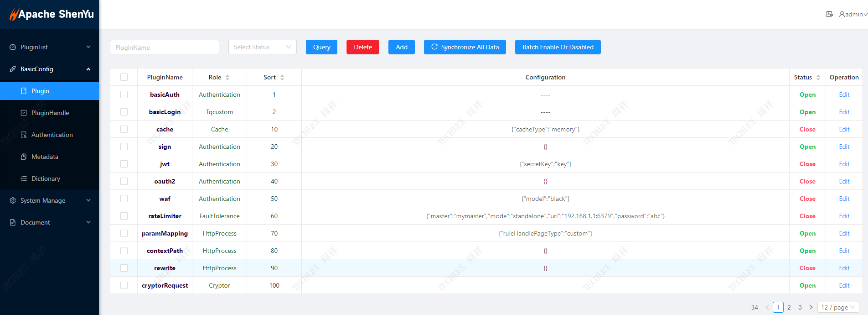Click the red Delete button
Screen dimensions: 868x315
(x=363, y=47)
